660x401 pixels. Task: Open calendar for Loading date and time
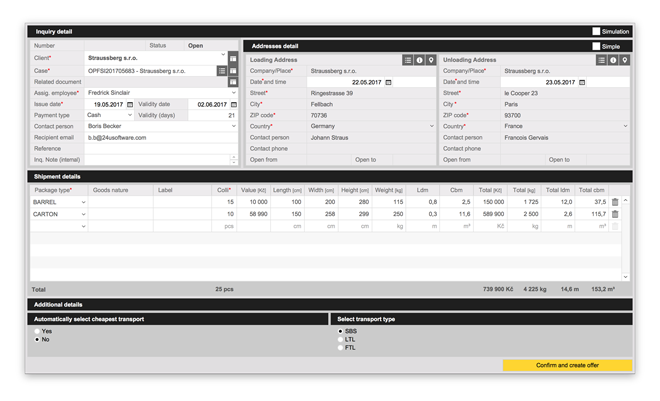389,82
